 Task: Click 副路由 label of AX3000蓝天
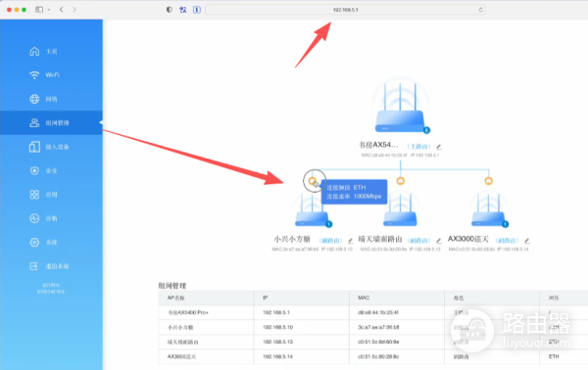click(507, 241)
